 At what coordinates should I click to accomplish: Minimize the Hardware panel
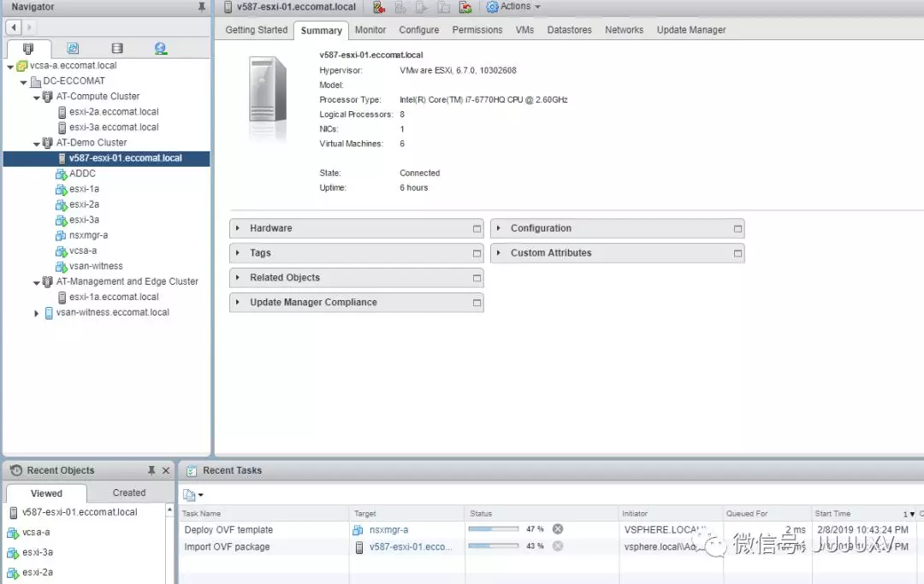(x=477, y=228)
